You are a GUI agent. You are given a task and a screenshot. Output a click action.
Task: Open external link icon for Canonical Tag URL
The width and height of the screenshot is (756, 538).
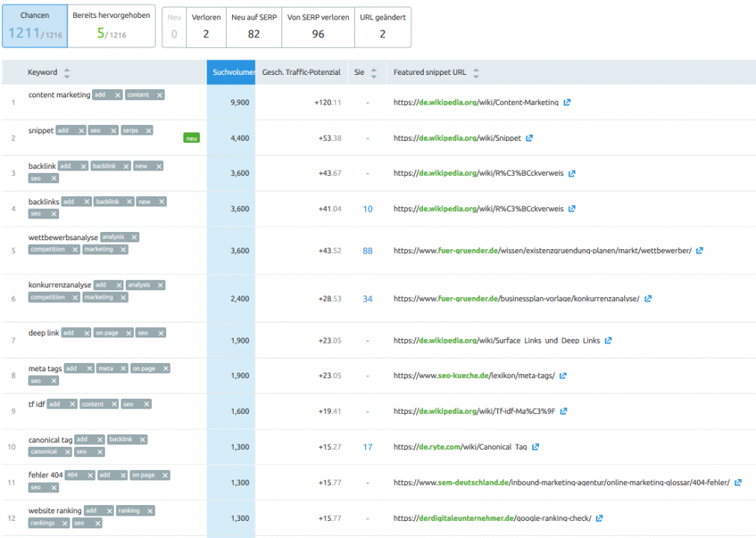pyautogui.click(x=535, y=447)
